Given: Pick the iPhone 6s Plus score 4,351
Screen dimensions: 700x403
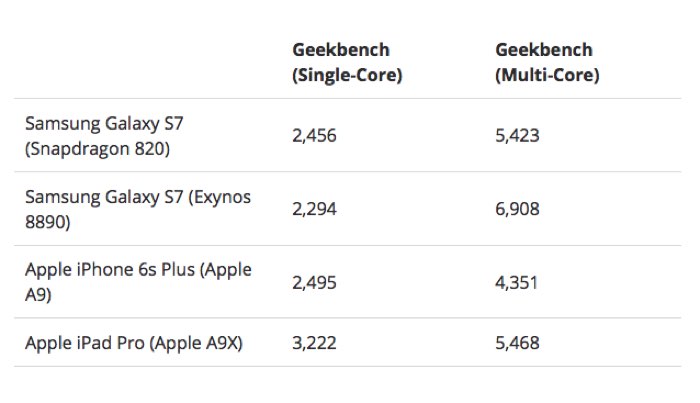Looking at the screenshot, I should click(518, 282).
